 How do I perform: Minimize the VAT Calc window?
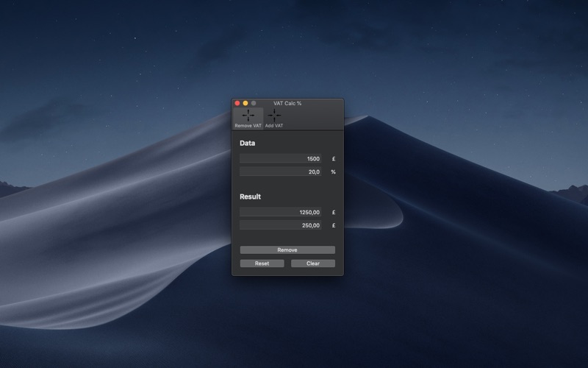click(245, 103)
